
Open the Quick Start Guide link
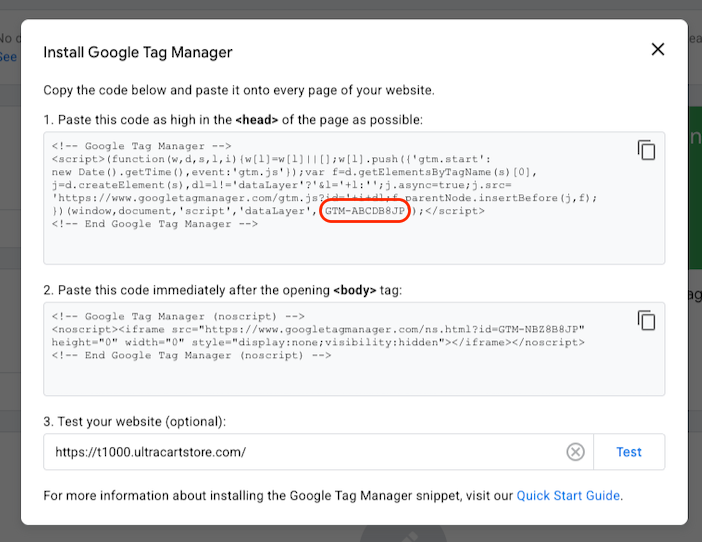(x=568, y=495)
